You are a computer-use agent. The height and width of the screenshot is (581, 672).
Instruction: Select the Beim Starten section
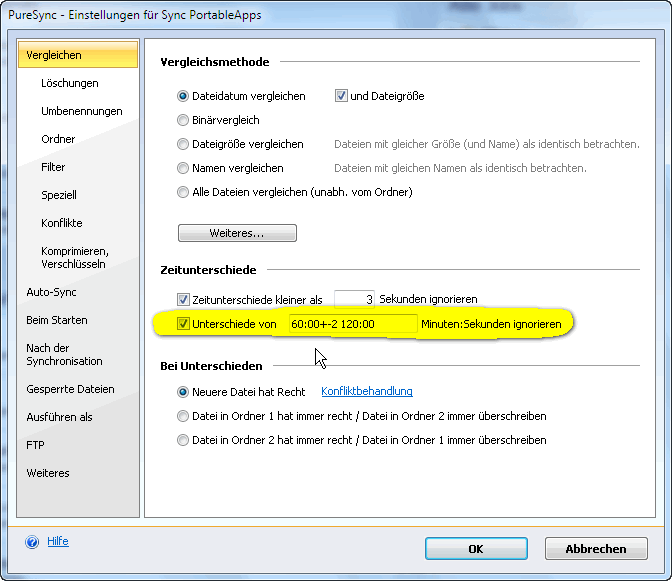coord(57,320)
